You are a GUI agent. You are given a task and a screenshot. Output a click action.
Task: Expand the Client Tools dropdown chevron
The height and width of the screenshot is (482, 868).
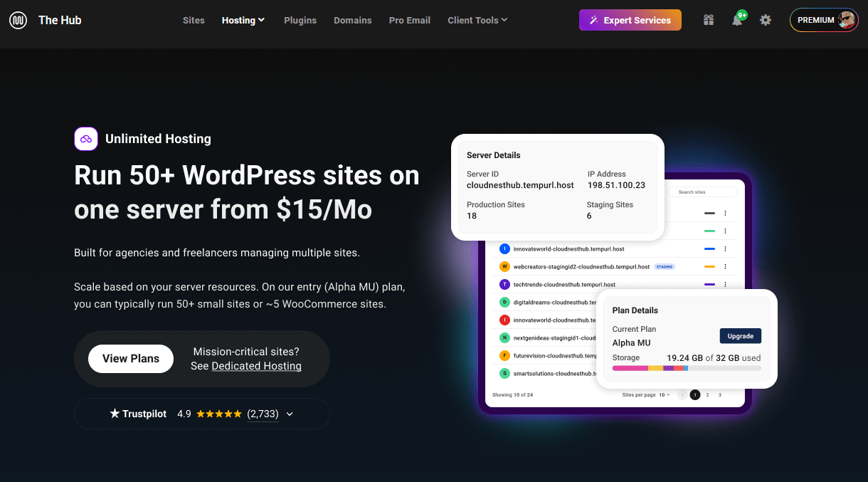point(504,20)
